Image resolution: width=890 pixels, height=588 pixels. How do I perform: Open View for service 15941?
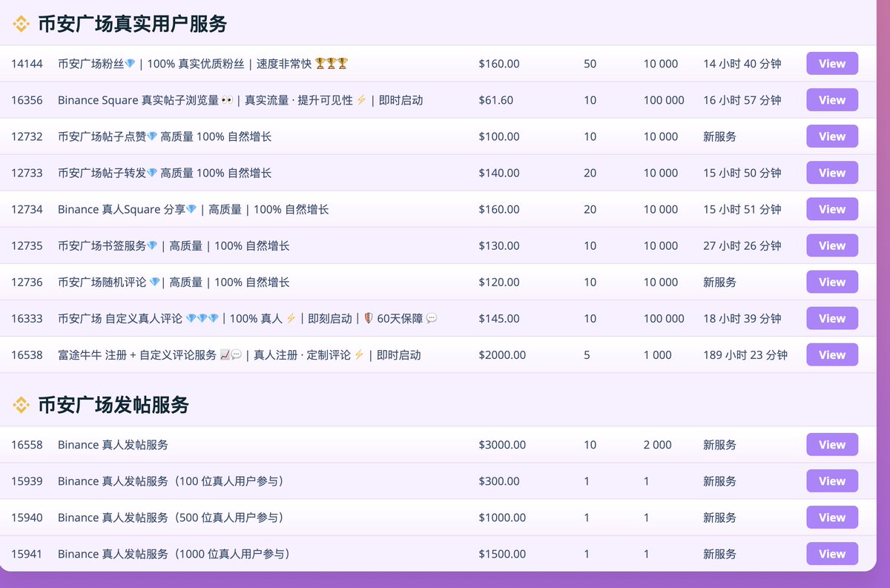tap(832, 554)
